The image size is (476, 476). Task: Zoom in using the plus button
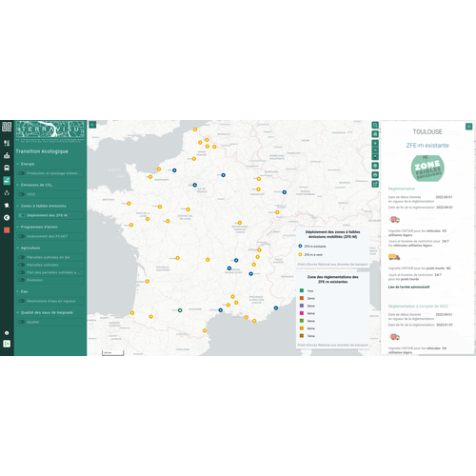point(375,143)
